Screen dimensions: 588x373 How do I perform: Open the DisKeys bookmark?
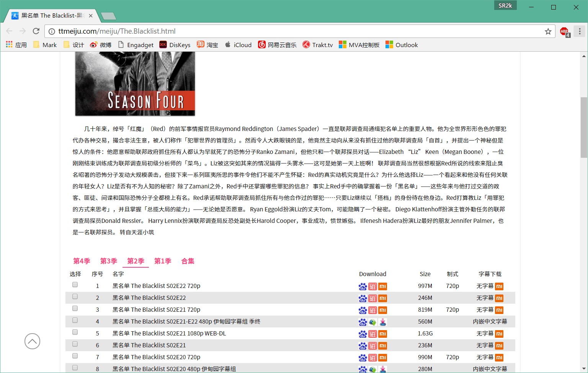[175, 45]
